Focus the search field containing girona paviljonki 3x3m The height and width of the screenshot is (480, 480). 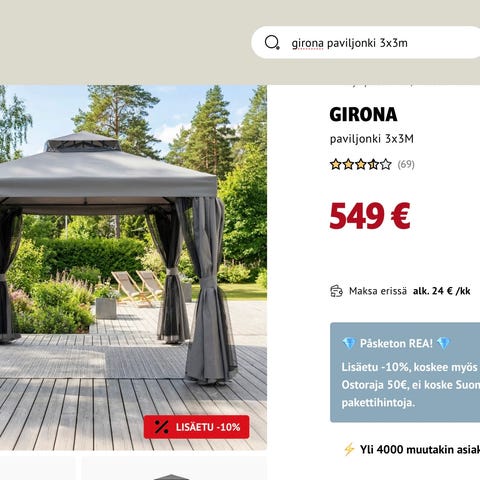(x=366, y=43)
